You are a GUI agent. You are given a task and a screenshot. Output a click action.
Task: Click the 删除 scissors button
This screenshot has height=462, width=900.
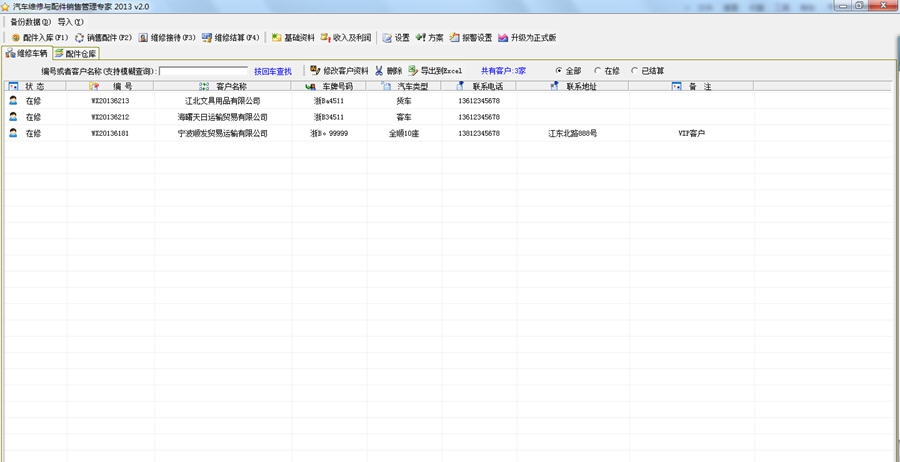pyautogui.click(x=389, y=71)
